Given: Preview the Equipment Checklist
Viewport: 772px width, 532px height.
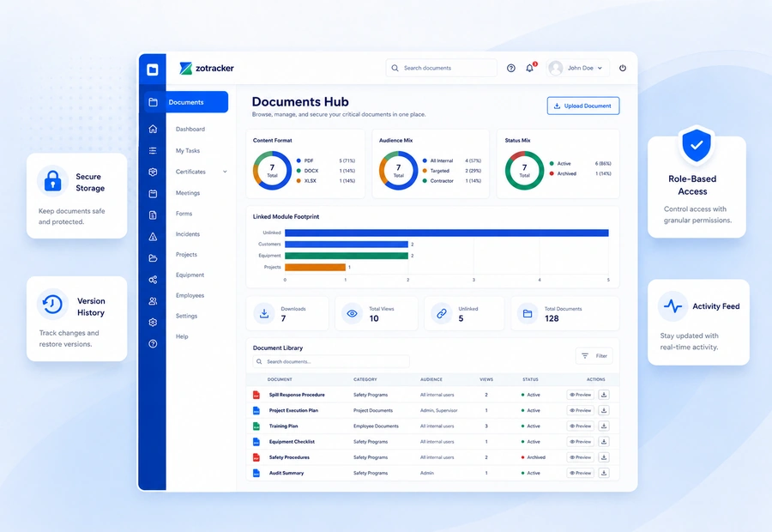Looking at the screenshot, I should [x=581, y=442].
